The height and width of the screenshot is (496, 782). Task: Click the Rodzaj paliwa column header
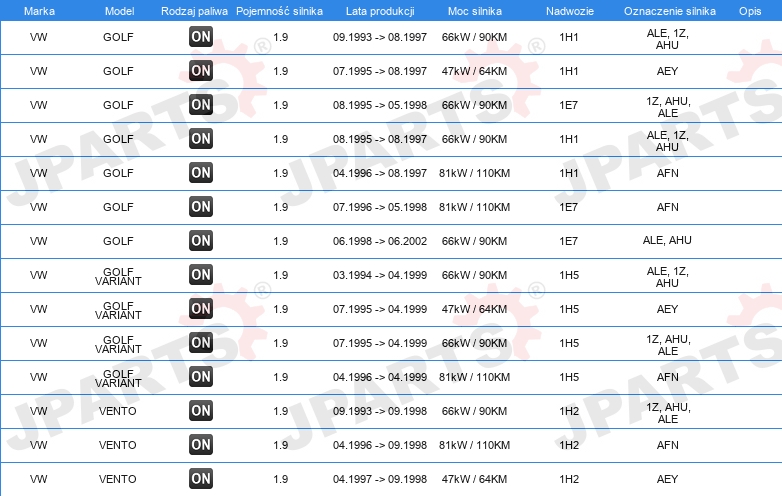coord(194,11)
